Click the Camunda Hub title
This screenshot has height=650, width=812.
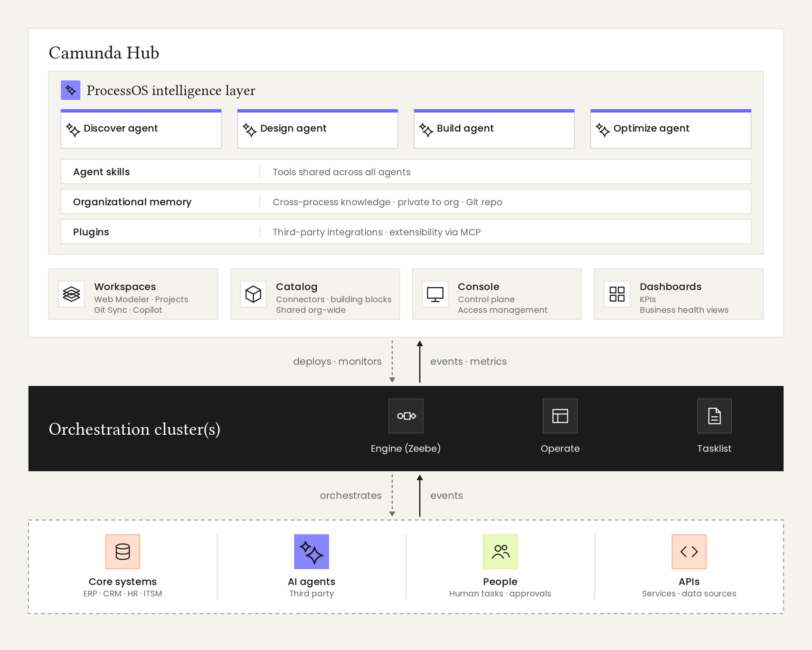[104, 53]
